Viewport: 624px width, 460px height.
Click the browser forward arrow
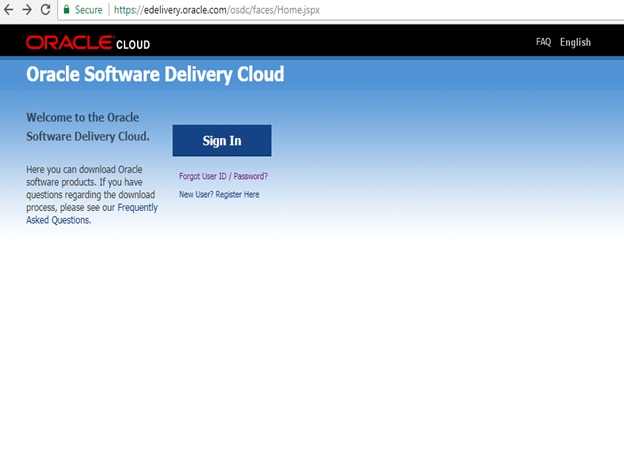tap(27, 10)
